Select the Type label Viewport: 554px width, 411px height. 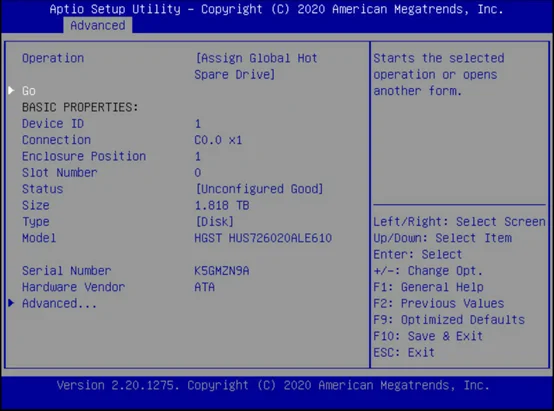pos(36,222)
